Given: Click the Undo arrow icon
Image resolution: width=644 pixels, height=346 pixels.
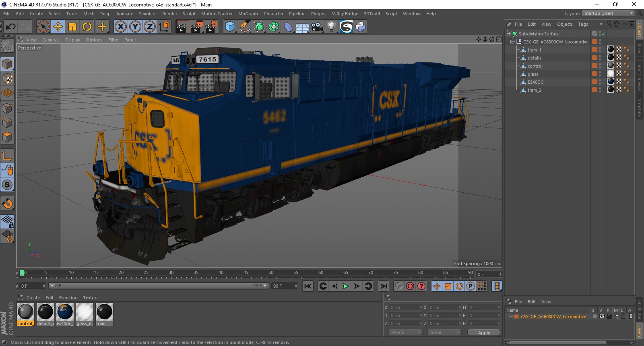Looking at the screenshot, I should (x=10, y=27).
